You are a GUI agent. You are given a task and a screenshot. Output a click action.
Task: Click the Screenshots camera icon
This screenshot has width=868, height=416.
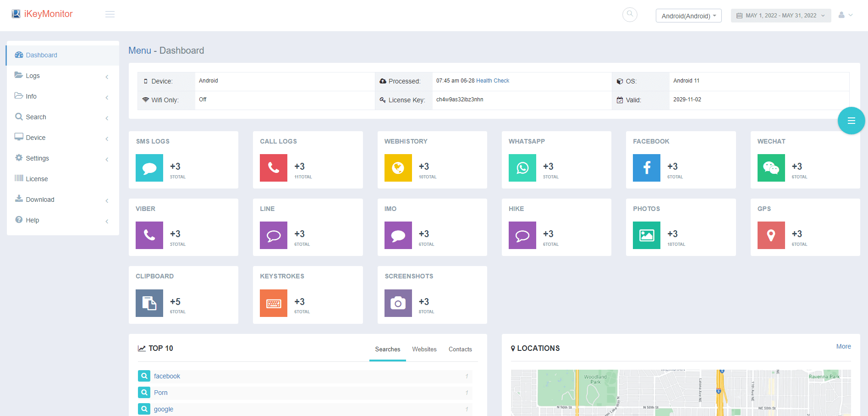coord(398,303)
